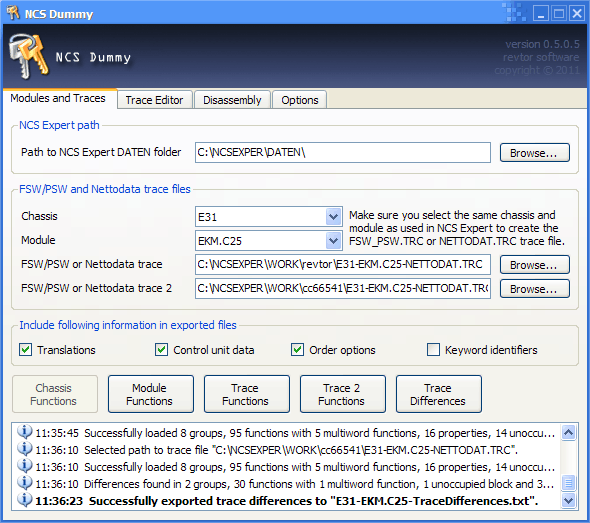Browse for the NCS Expert DATEN folder
Viewport: 590px width, 523px height.
pos(534,153)
